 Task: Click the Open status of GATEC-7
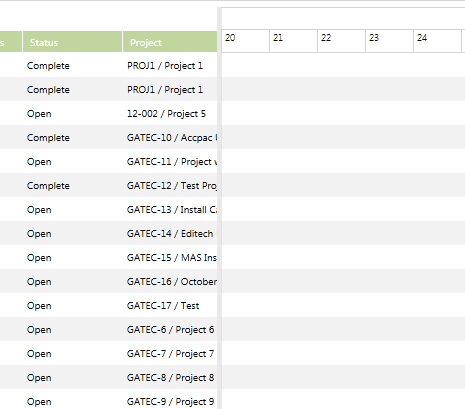(39, 354)
